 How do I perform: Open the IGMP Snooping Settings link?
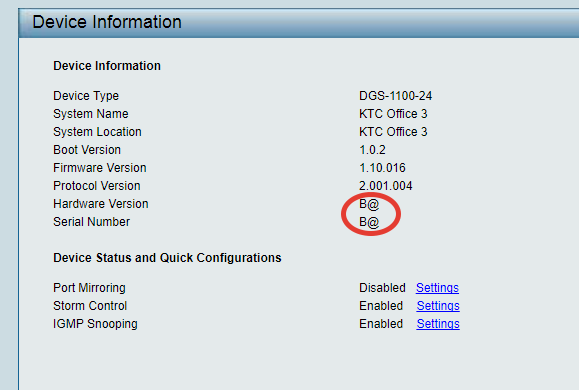pyautogui.click(x=438, y=324)
